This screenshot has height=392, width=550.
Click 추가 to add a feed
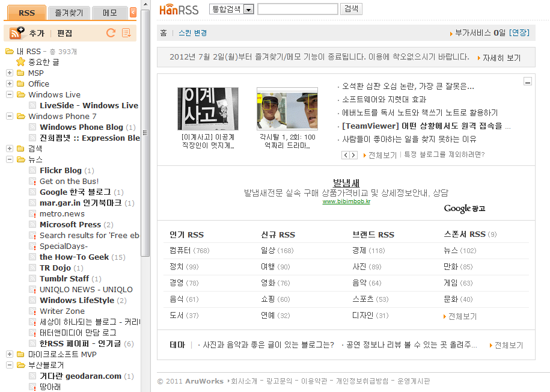tap(37, 33)
